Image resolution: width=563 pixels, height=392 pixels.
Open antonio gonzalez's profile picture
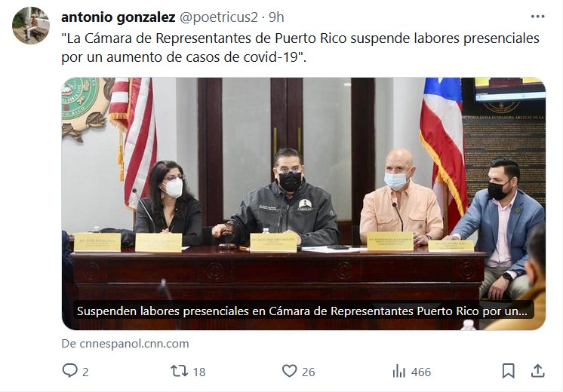(31, 26)
